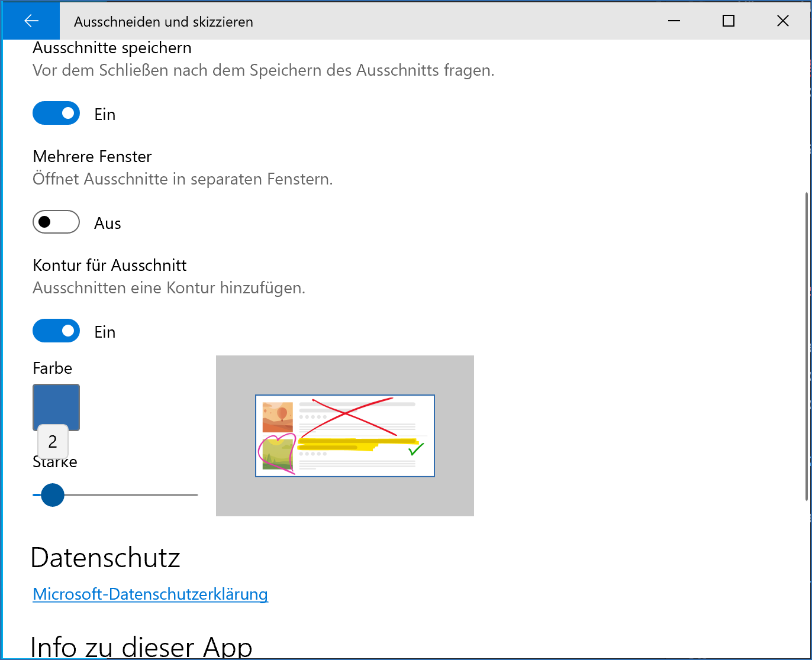This screenshot has height=660, width=812.
Task: Minimize the Ausschneiden und skizzieren window
Action: [x=674, y=21]
